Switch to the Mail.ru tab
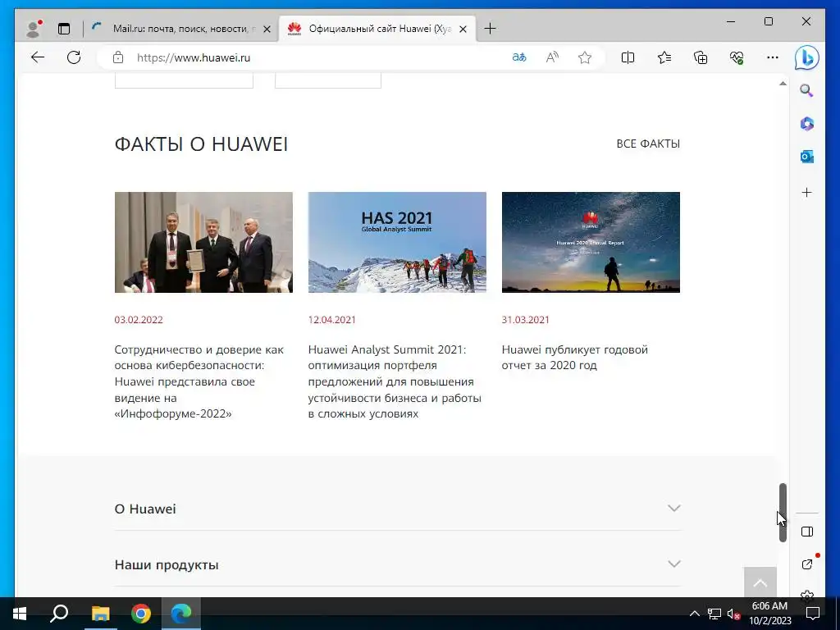The height and width of the screenshot is (630, 840). tap(181, 29)
